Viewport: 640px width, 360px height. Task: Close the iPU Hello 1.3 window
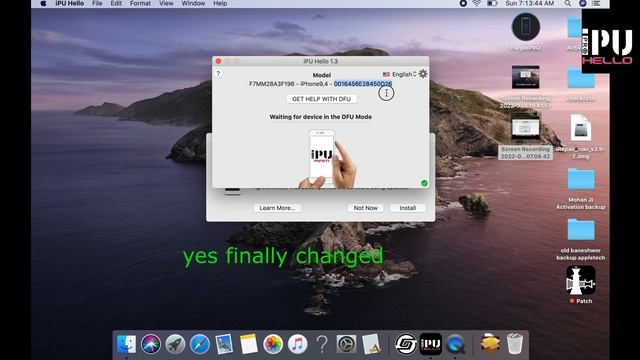[x=218, y=61]
